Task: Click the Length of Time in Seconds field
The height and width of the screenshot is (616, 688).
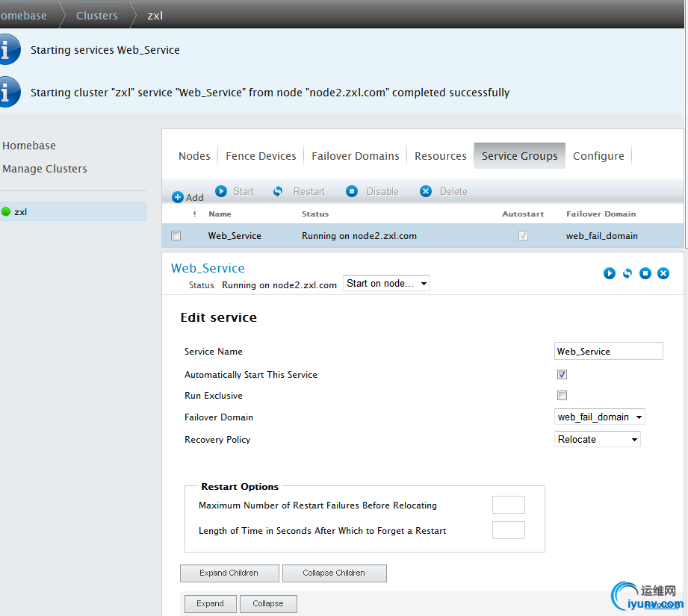Action: point(509,530)
